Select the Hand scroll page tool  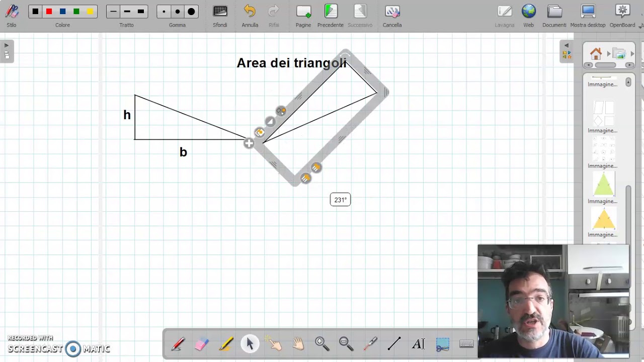pyautogui.click(x=298, y=344)
